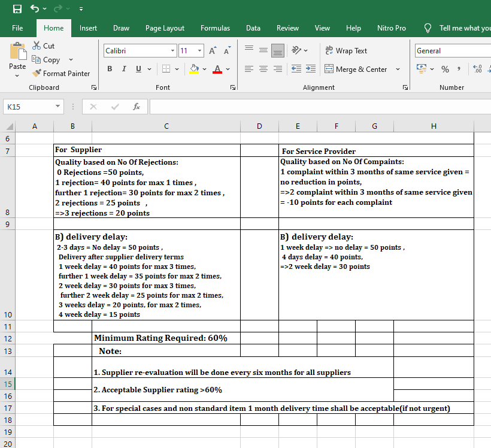Click the Save icon in title bar
Viewport: 491px width, 448px height.
point(17,9)
